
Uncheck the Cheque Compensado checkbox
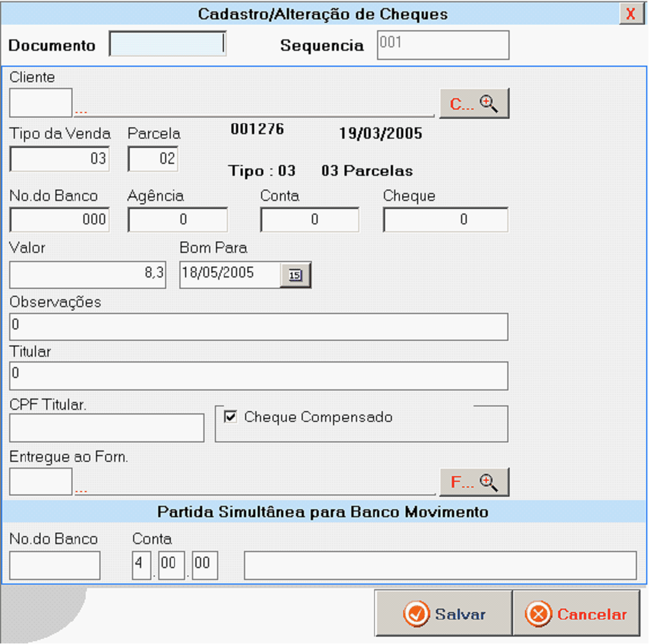tap(231, 417)
